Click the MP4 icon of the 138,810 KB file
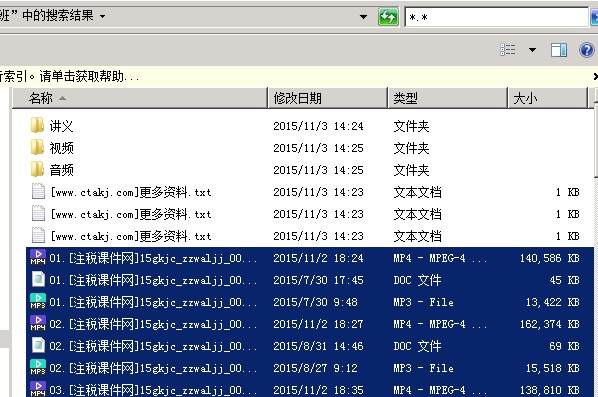598x397 pixels. [x=38, y=389]
